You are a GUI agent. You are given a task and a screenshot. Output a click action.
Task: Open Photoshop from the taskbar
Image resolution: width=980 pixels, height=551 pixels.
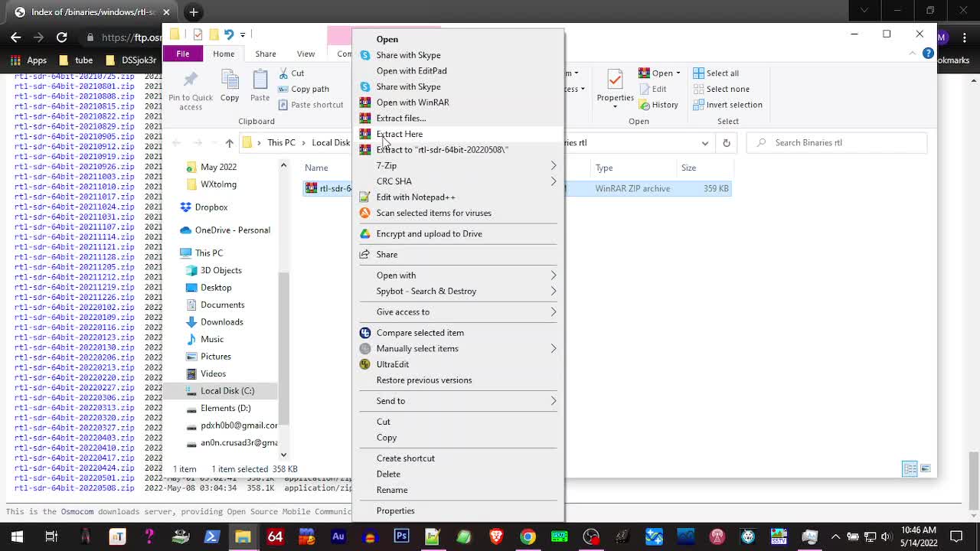point(402,536)
